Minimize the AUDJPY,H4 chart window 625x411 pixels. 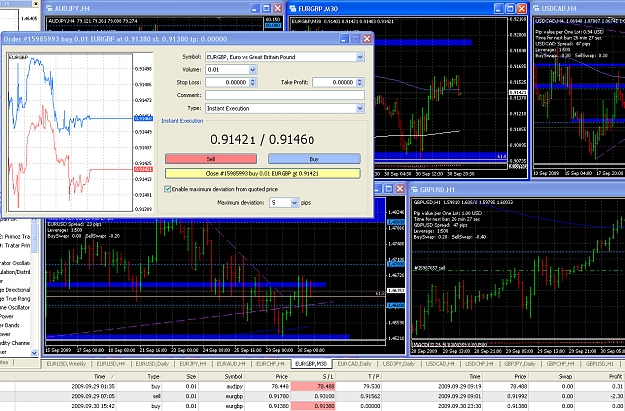click(256, 8)
